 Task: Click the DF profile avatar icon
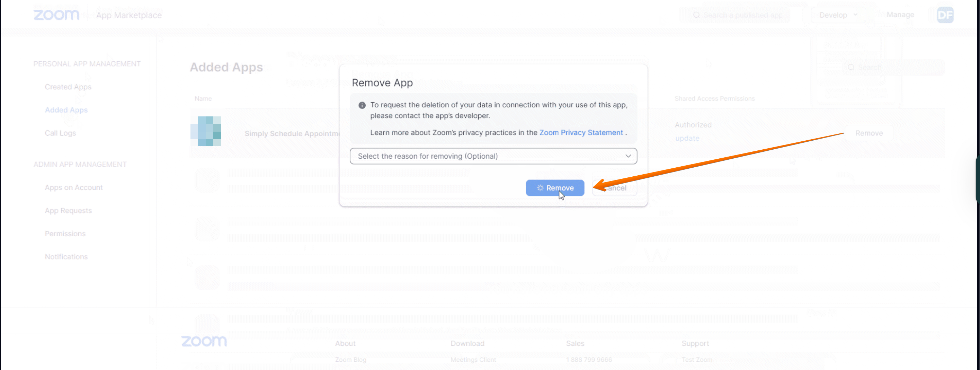click(x=945, y=15)
